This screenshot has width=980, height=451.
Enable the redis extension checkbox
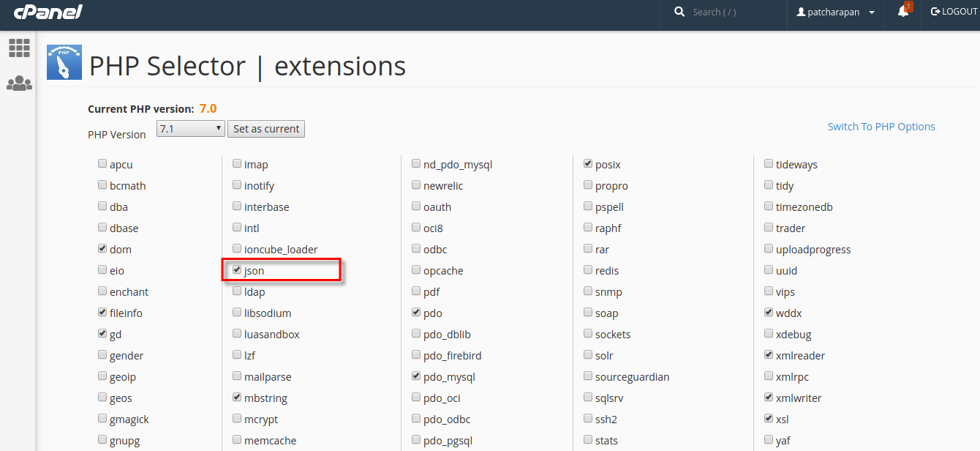point(588,270)
